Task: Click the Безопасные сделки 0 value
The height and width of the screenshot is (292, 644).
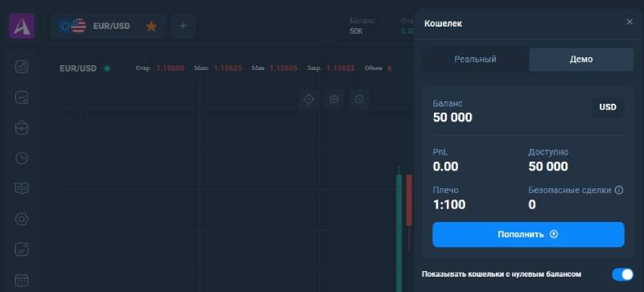Action: [x=532, y=204]
